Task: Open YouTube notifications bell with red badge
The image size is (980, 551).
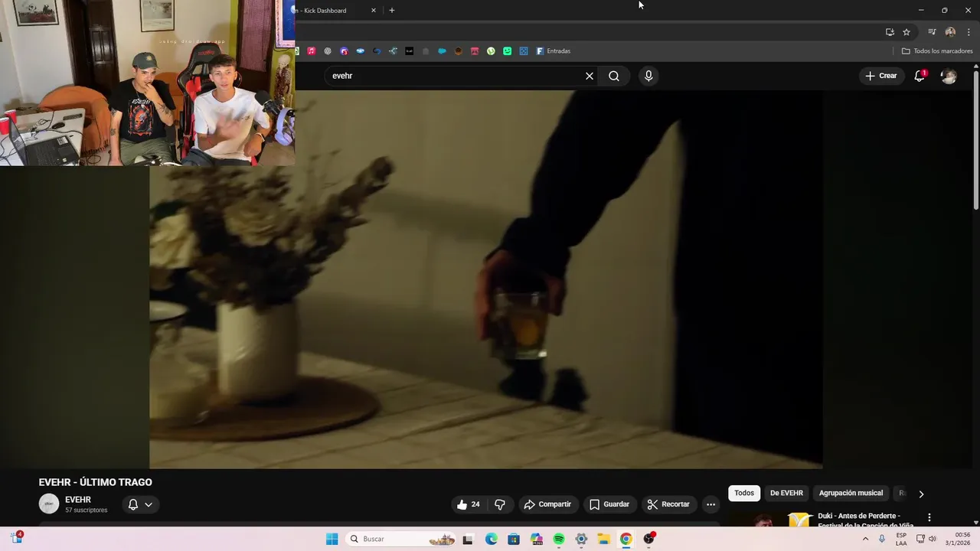Action: [920, 76]
